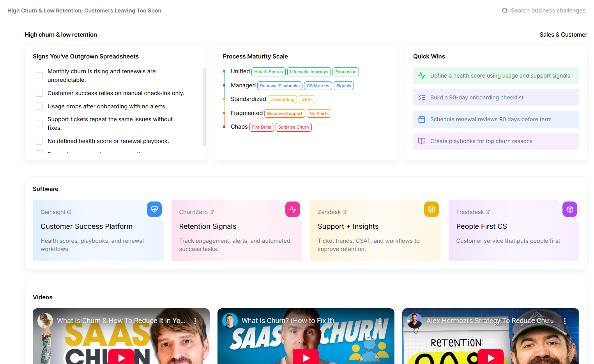Check the box for No defined health score
The image size is (594, 364).
pyautogui.click(x=39, y=141)
